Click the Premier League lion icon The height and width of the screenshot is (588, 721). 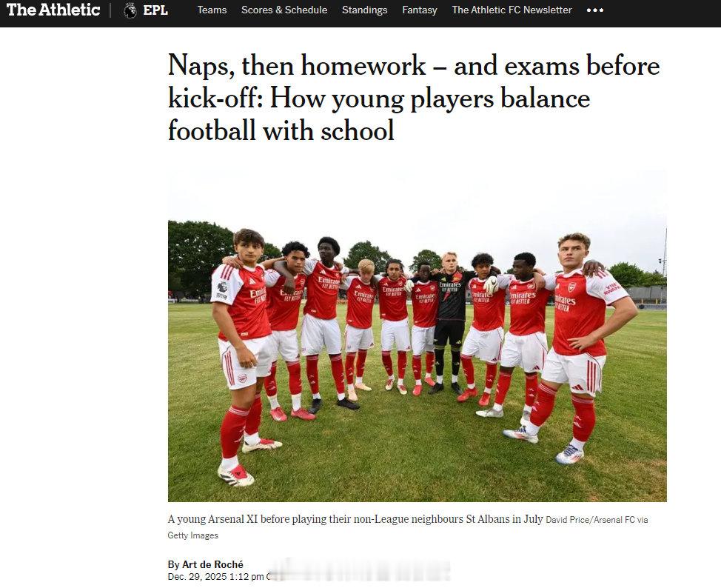tap(130, 10)
